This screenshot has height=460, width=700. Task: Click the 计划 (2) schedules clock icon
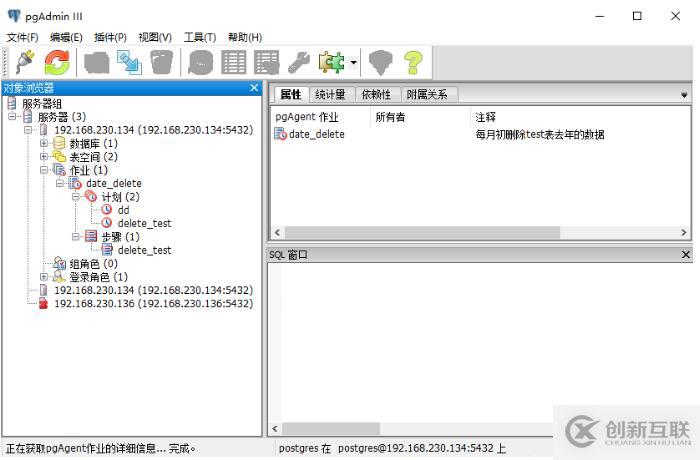[91, 197]
